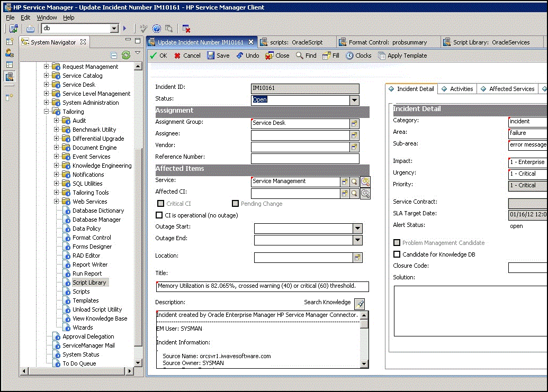This screenshot has width=548, height=392.
Task: Open Database Dictionary in the navigator tree
Action: (98, 211)
